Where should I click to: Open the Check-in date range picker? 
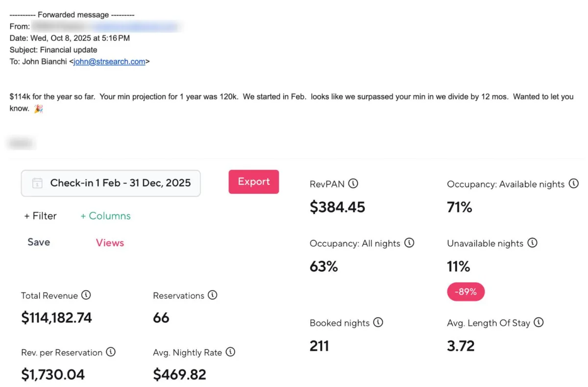pos(120,183)
